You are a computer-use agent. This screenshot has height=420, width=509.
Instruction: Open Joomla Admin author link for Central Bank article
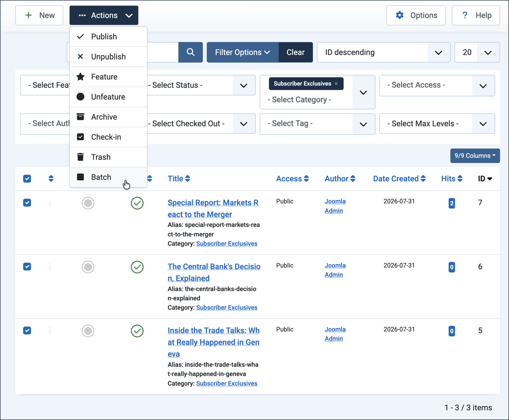335,270
